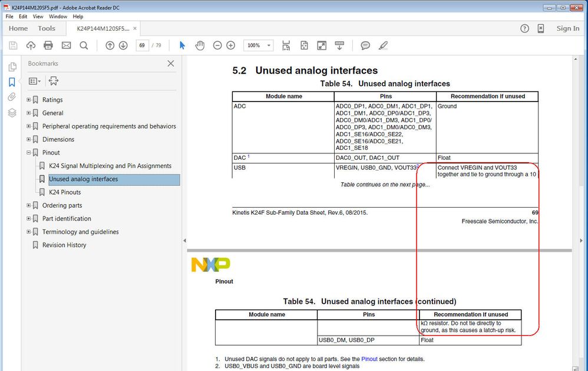Open the Layers panel icon
This screenshot has height=371, width=588.
[x=12, y=113]
